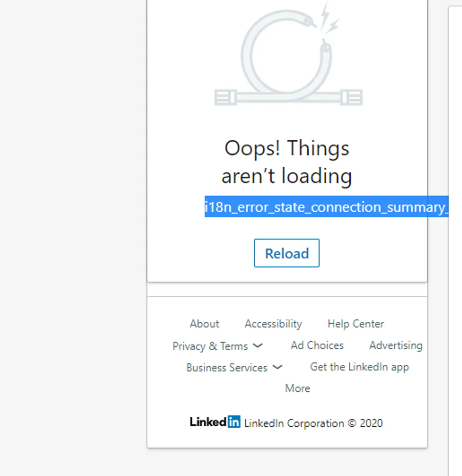Open the About link in footer
The height and width of the screenshot is (476, 462).
(x=204, y=324)
